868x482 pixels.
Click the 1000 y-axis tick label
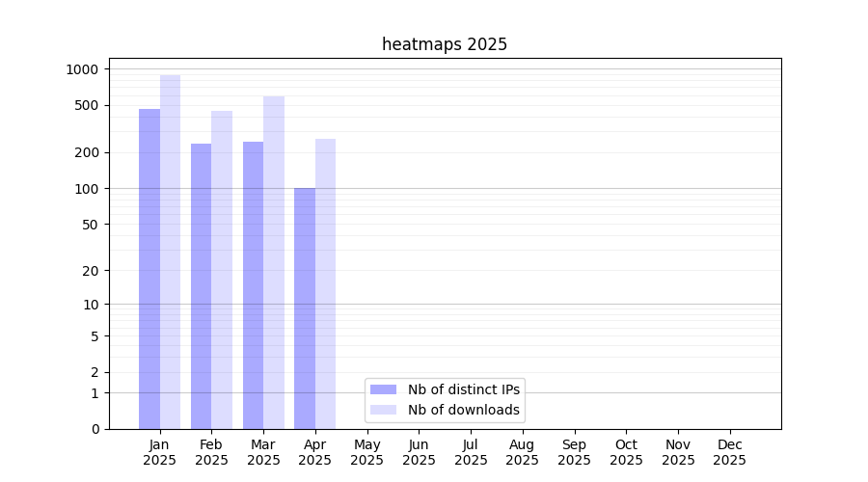[82, 69]
